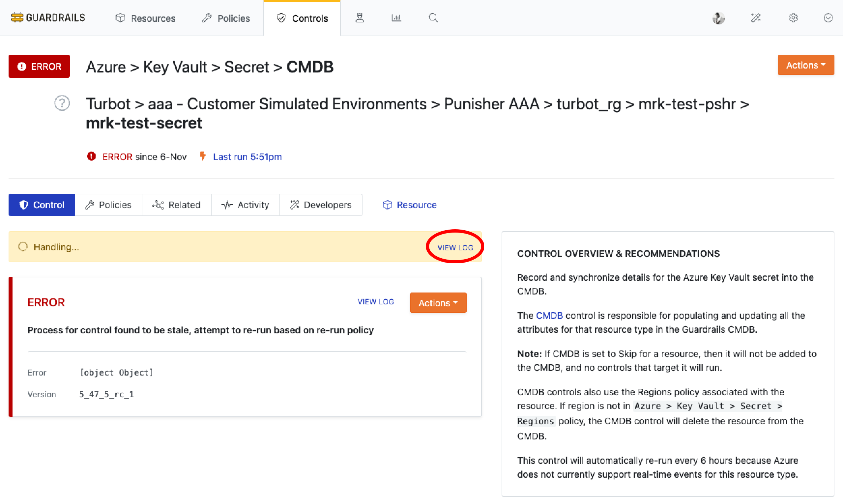843x504 pixels.
Task: Open the user profile avatar
Action: 718,18
